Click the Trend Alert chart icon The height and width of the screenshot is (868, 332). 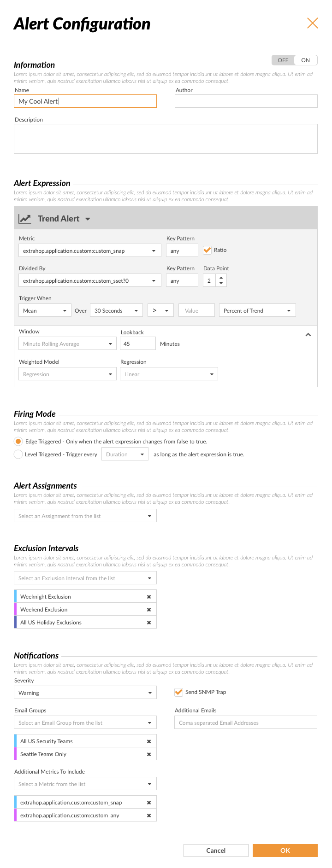25,219
